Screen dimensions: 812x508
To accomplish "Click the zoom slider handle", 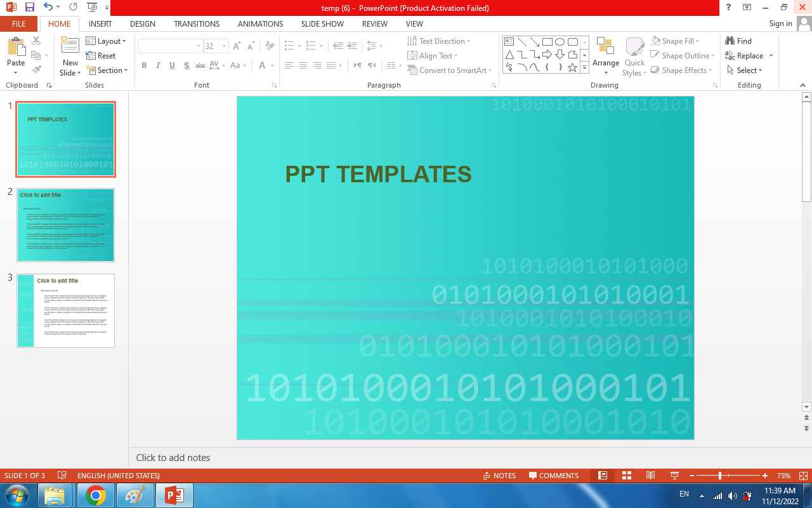I will pyautogui.click(x=720, y=476).
